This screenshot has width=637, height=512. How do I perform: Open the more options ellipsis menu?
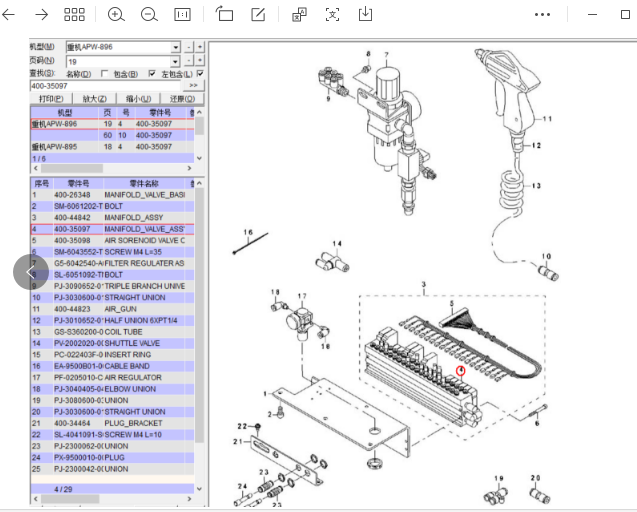coord(542,15)
